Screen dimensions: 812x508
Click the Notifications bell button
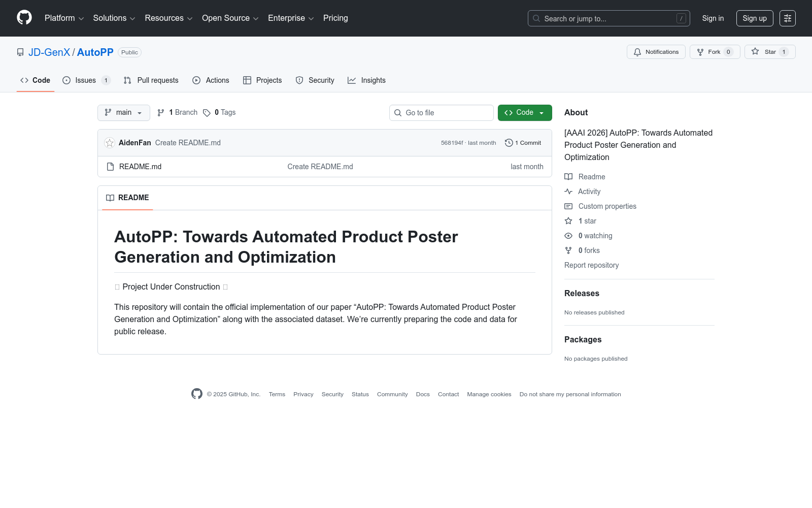coord(656,52)
